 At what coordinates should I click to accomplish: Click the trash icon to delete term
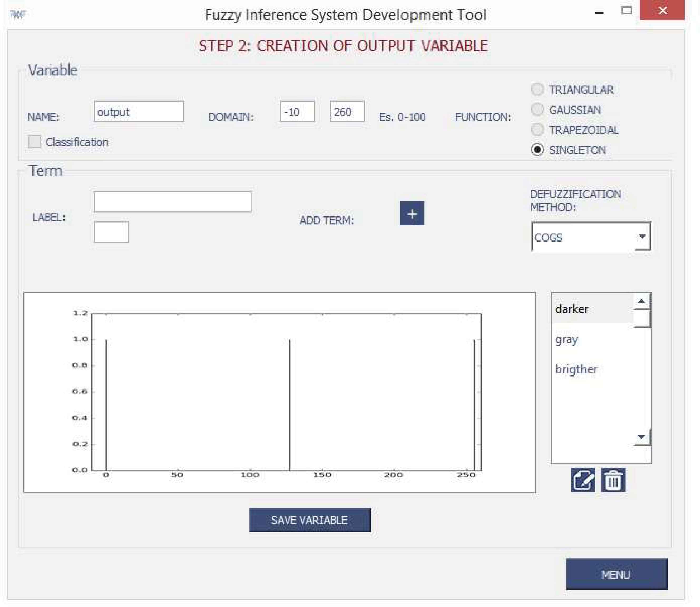613,480
